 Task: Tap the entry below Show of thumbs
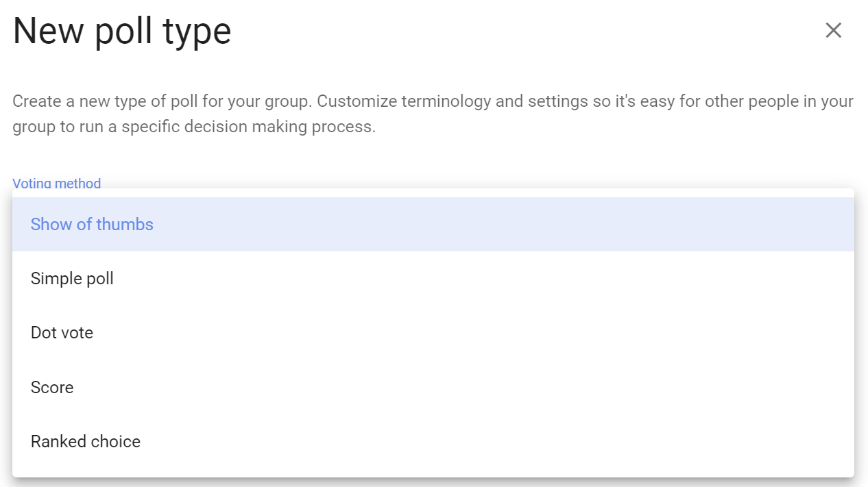(433, 279)
